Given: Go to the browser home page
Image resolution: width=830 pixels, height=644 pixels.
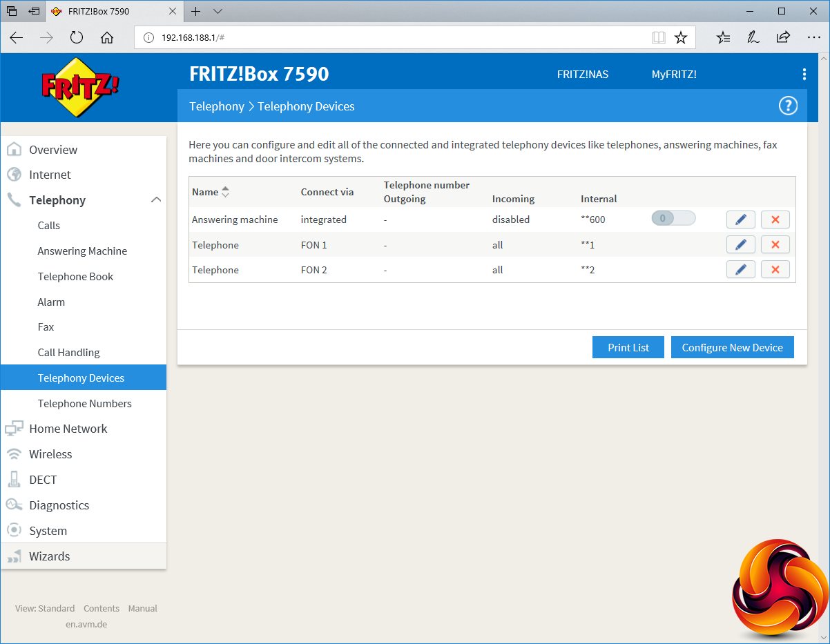Looking at the screenshot, I should pos(107,38).
